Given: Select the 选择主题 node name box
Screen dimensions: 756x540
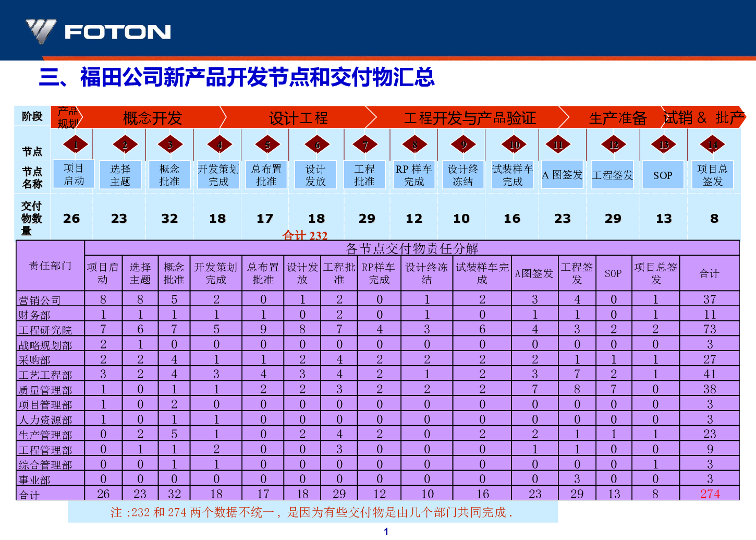Looking at the screenshot, I should point(120,175).
